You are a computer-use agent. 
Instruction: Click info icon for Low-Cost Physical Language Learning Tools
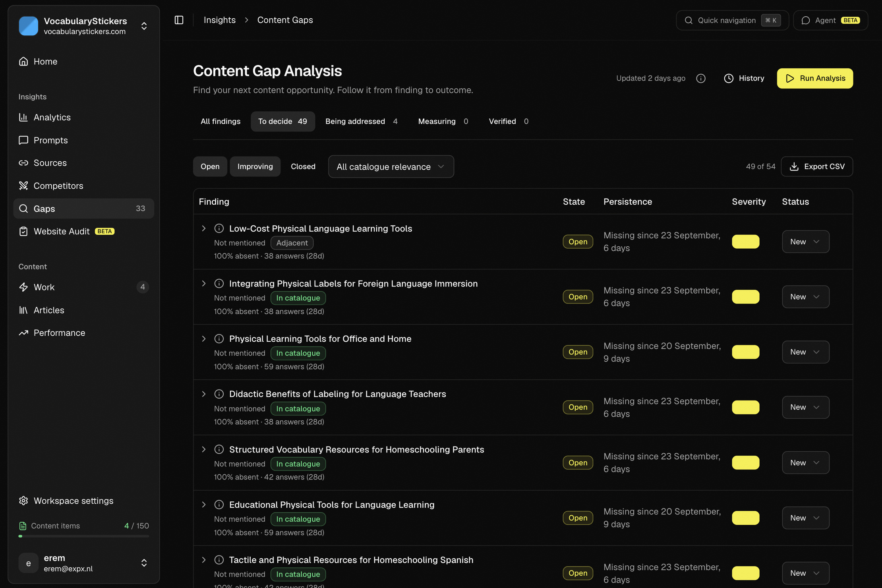click(219, 228)
